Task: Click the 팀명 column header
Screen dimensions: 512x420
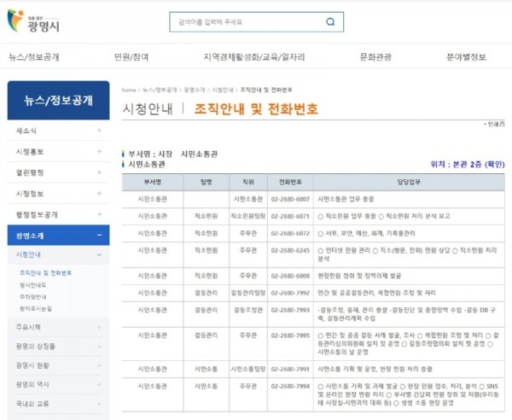Action: tap(207, 182)
